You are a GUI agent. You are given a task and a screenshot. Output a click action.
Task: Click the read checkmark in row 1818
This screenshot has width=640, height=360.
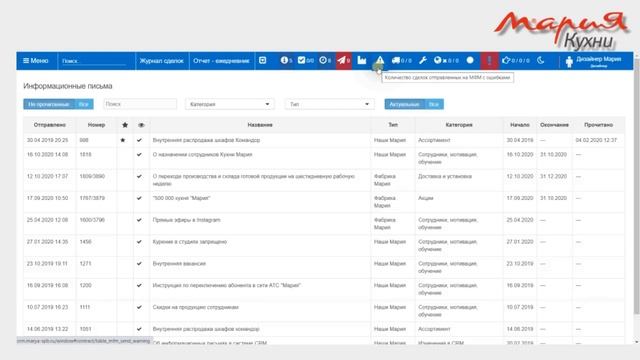(x=139, y=155)
